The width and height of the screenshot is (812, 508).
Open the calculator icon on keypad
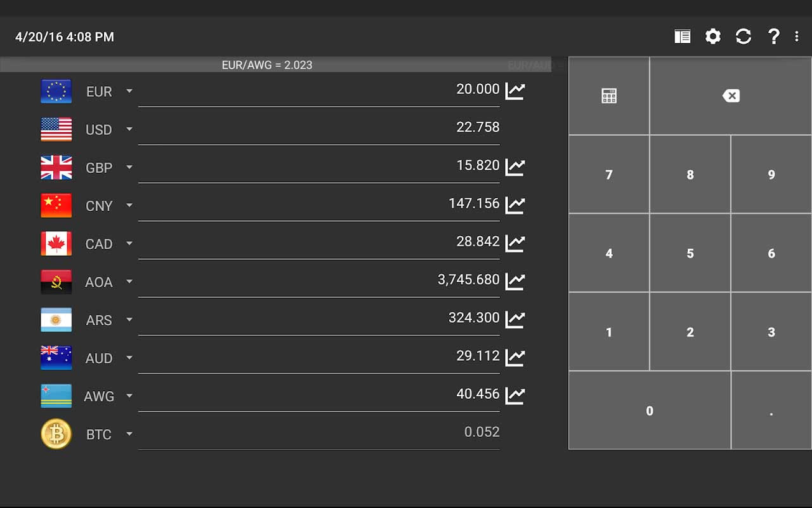coord(609,96)
